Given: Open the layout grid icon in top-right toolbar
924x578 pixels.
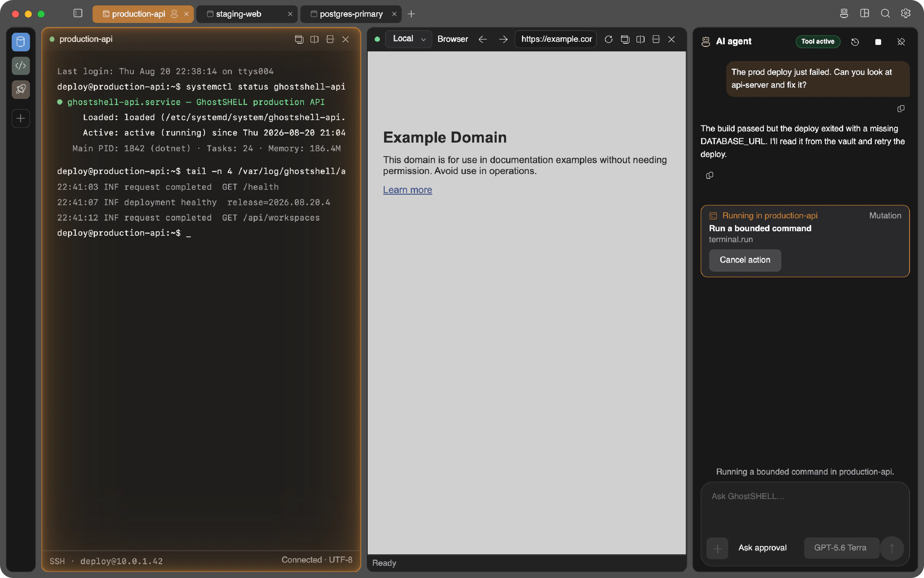Looking at the screenshot, I should point(865,14).
